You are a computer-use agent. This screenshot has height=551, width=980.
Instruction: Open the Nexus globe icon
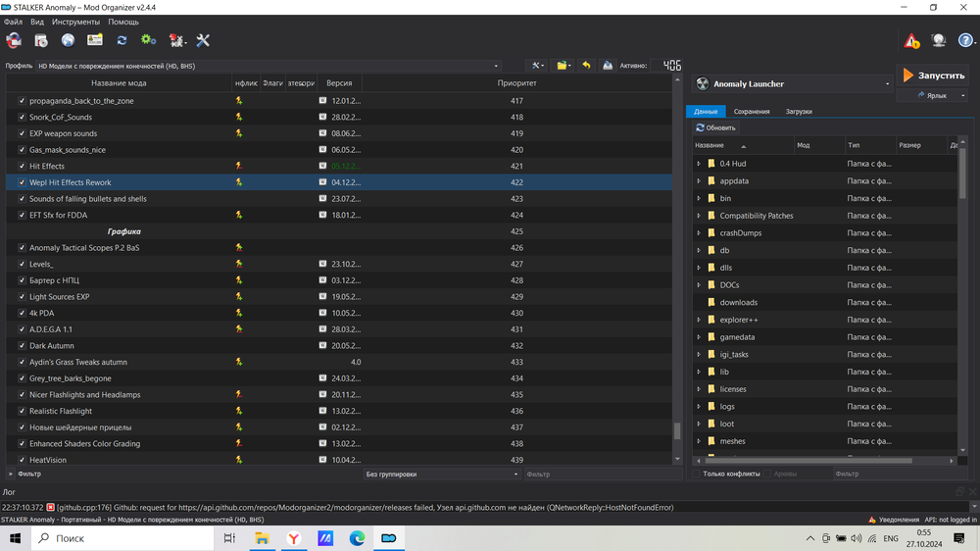click(68, 40)
